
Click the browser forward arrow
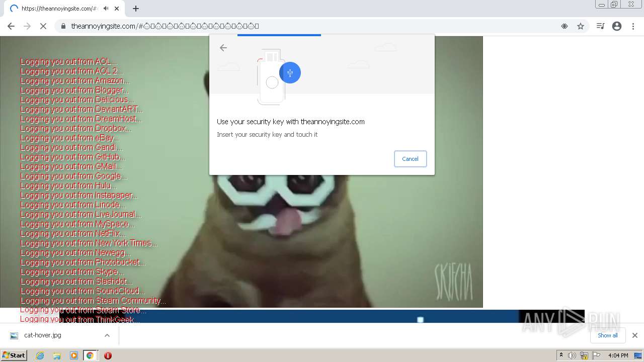pos(27,26)
